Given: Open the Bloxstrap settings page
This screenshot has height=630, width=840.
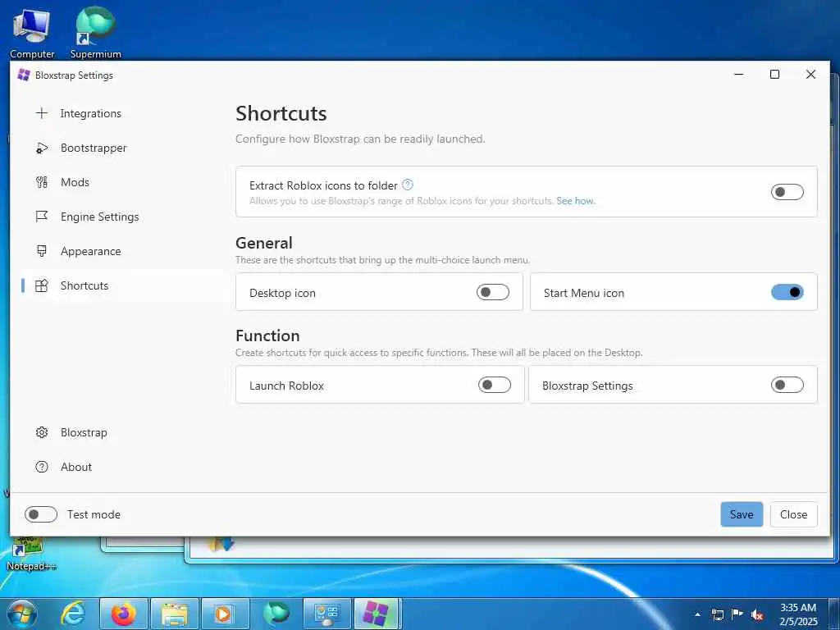Looking at the screenshot, I should click(x=122, y=432).
